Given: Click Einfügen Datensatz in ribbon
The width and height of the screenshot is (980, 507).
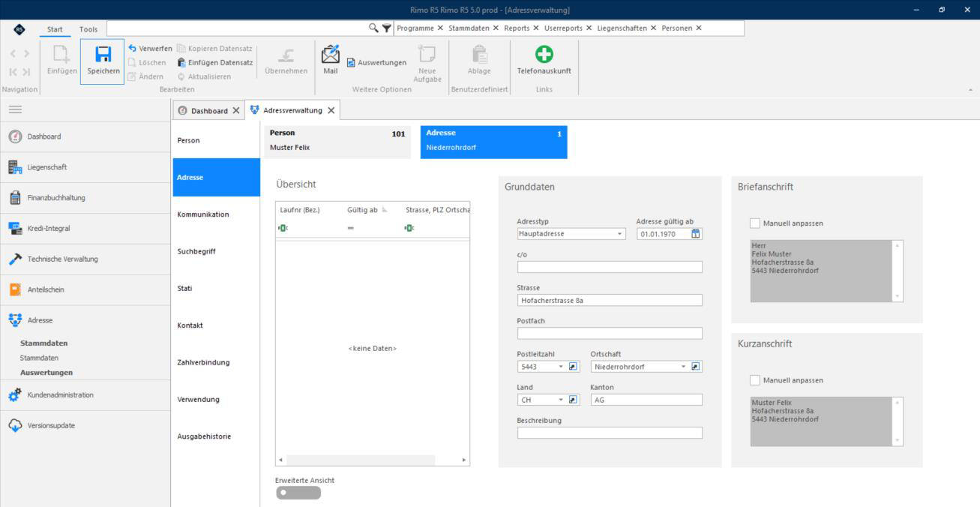Looking at the screenshot, I should (214, 62).
